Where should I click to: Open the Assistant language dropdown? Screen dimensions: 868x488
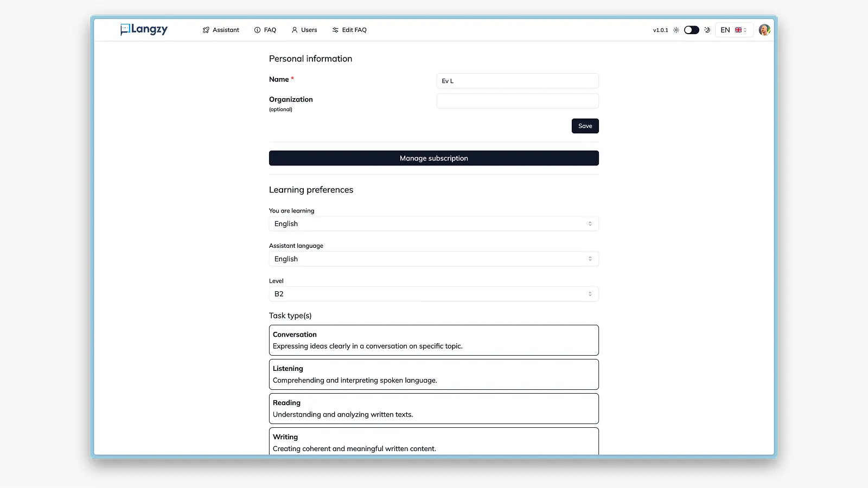(x=434, y=259)
